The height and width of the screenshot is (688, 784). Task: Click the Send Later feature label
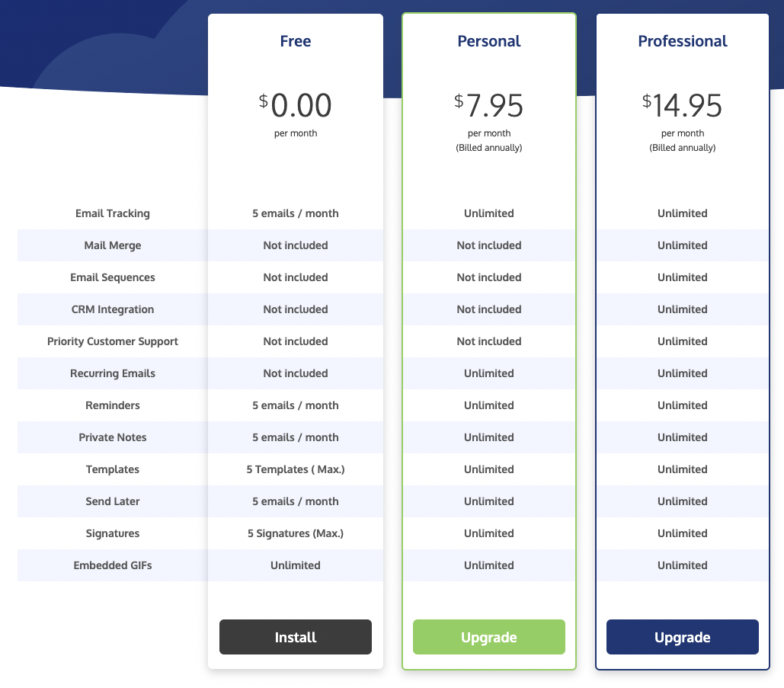point(113,501)
